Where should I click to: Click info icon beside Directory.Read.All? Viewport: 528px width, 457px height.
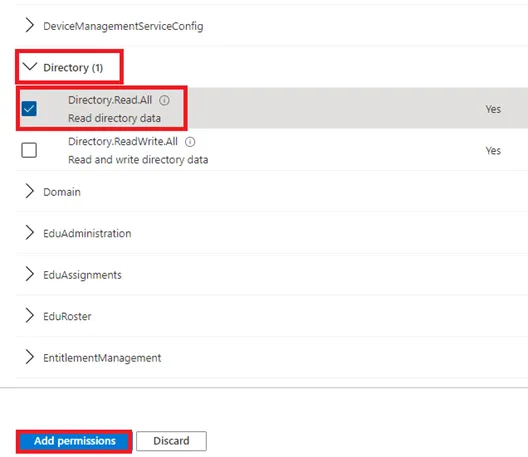click(x=164, y=100)
